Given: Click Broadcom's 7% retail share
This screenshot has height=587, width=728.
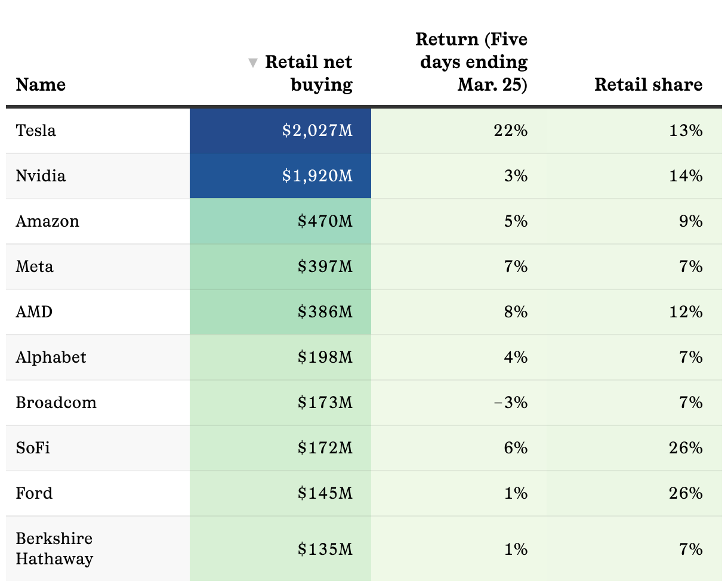Looking at the screenshot, I should [x=691, y=403].
